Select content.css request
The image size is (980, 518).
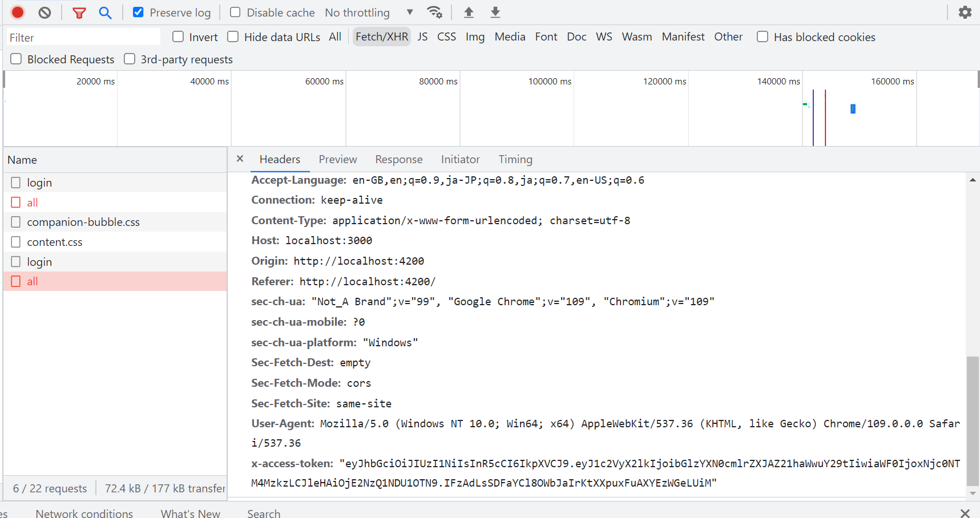tap(115, 242)
